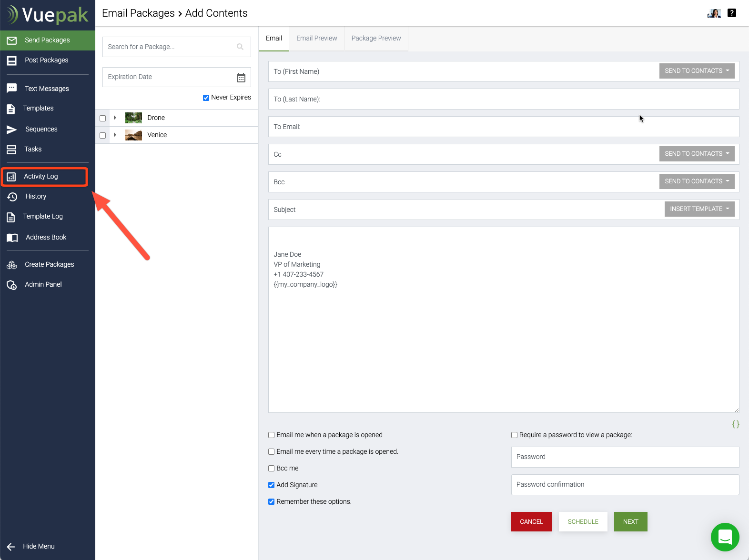Uncheck the Never Expires checkbox
This screenshot has height=560, width=749.
point(206,98)
